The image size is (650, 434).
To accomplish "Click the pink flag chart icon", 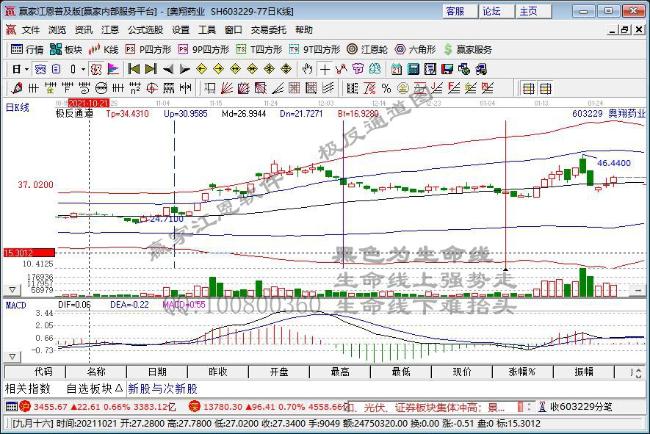I will point(113,69).
